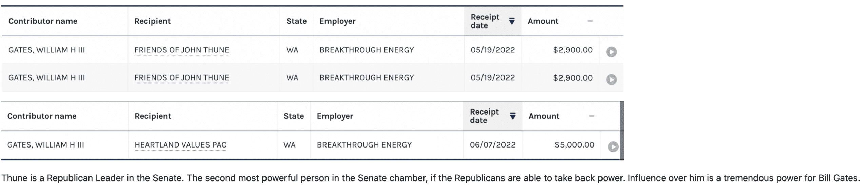This screenshot has width=868, height=190.
Task: Click Receipt date sort arrow in bottom table
Action: 513,116
